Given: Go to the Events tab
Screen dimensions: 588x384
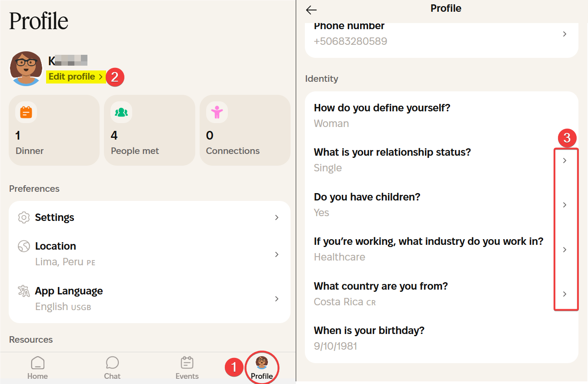Looking at the screenshot, I should coord(187,367).
